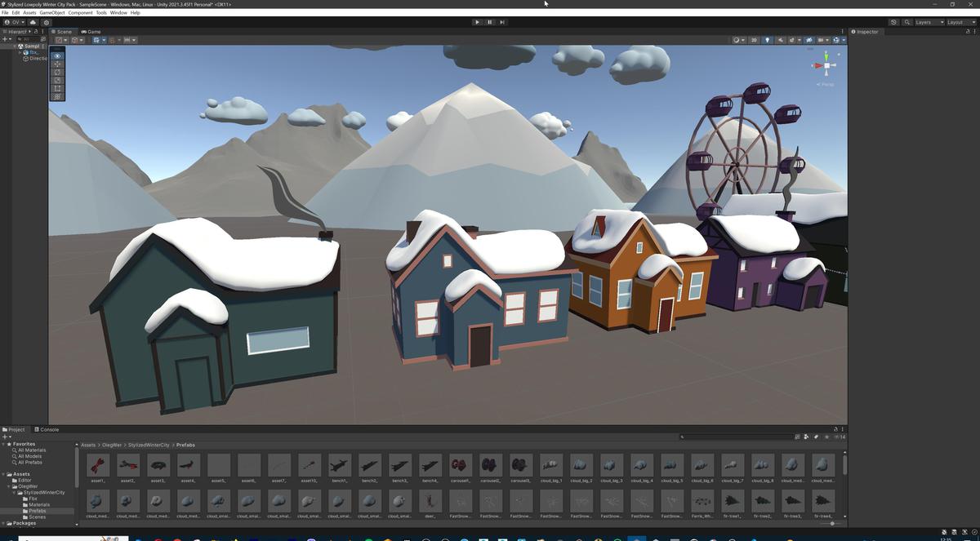980x541 pixels.
Task: Collapse the StylizedWinterCity folder
Action: point(13,493)
